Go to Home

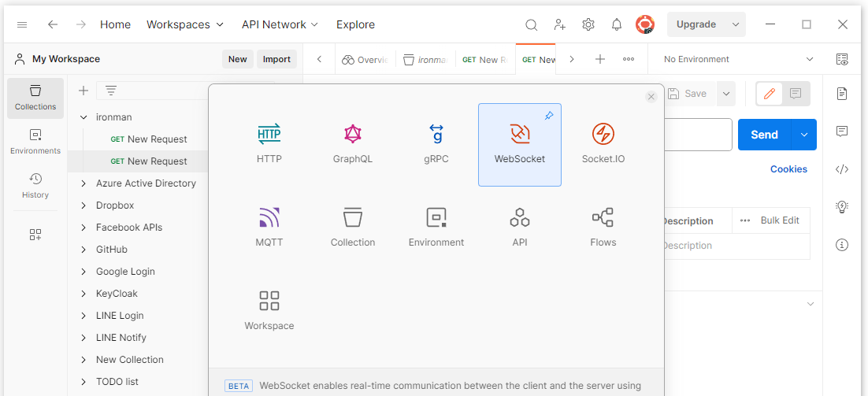115,24
